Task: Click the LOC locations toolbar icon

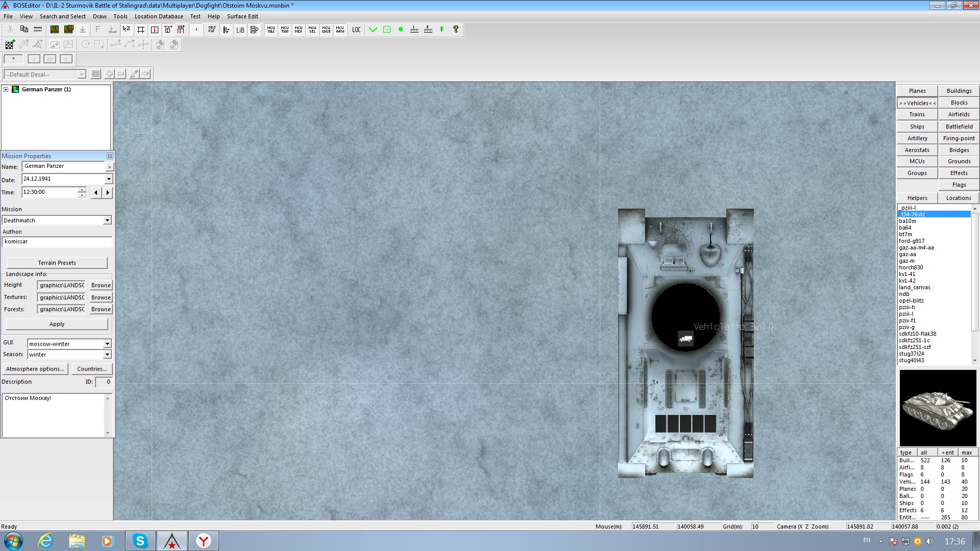Action: tap(356, 30)
